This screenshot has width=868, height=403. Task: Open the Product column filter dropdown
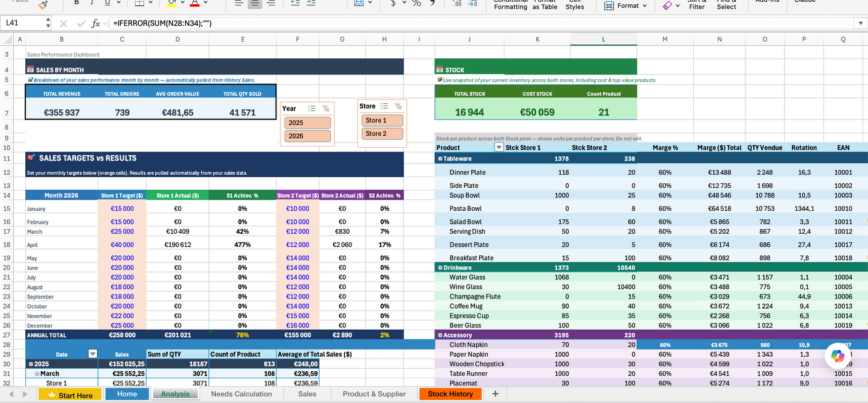[499, 147]
